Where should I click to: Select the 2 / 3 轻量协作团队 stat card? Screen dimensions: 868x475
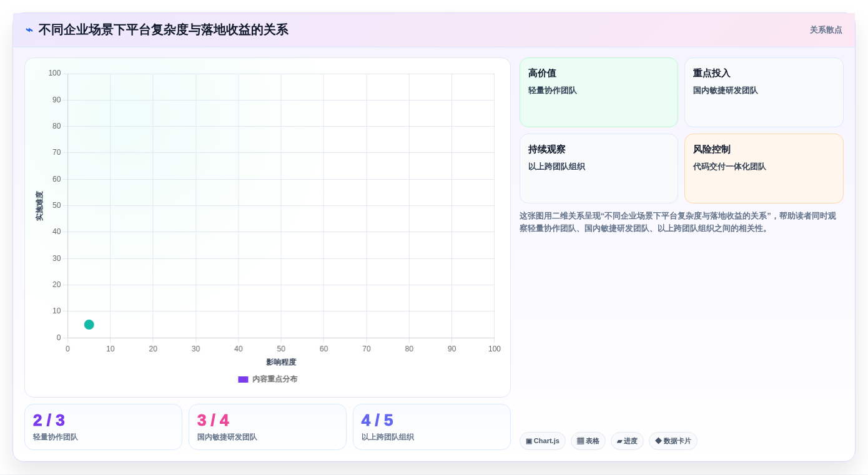click(x=103, y=427)
